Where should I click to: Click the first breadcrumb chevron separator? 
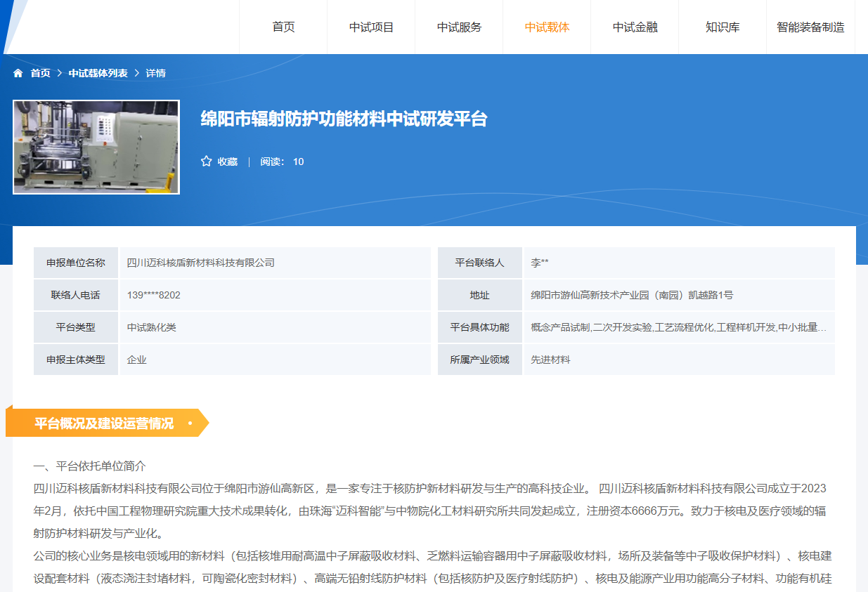coord(59,73)
